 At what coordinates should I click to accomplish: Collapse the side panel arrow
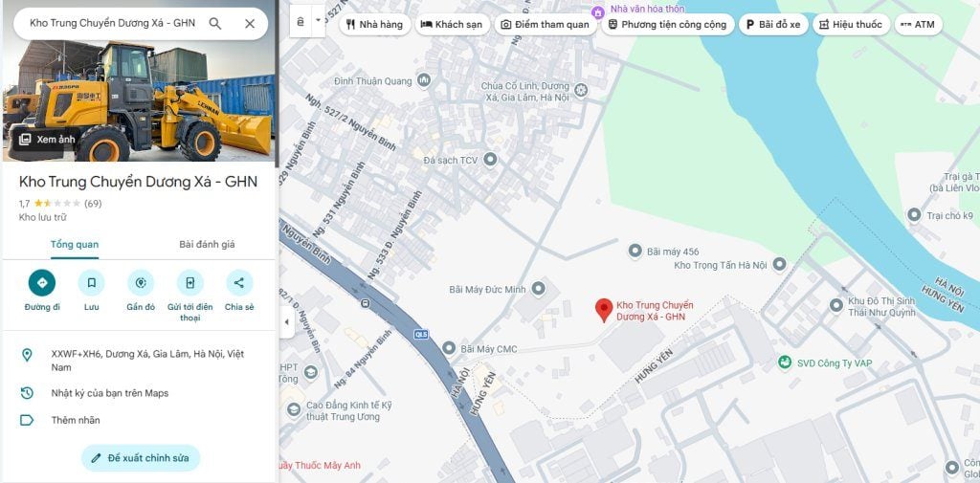286,321
